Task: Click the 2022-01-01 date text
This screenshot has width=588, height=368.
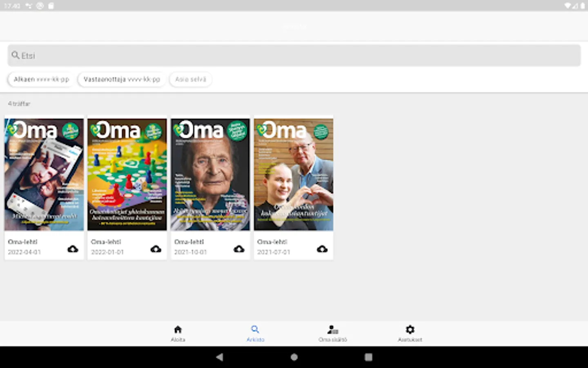Action: pos(107,252)
